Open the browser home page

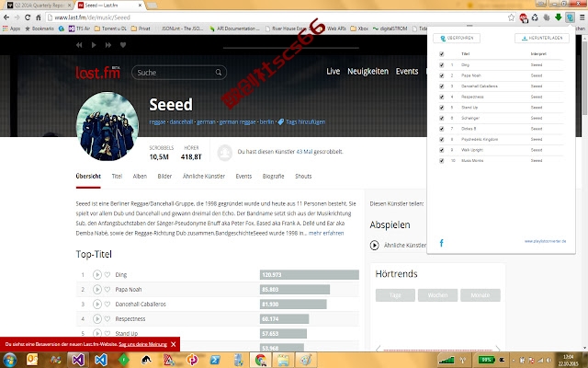point(39,17)
